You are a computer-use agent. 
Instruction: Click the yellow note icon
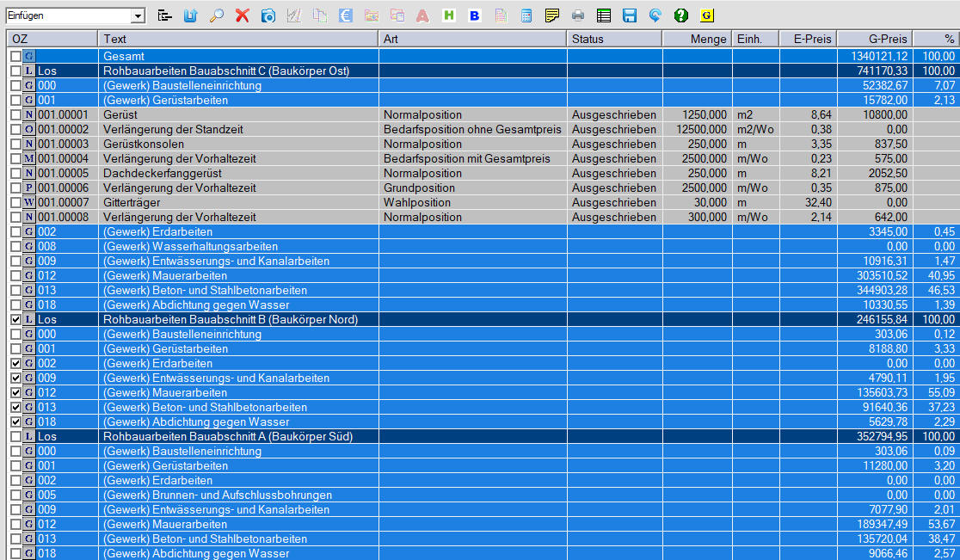click(x=552, y=15)
